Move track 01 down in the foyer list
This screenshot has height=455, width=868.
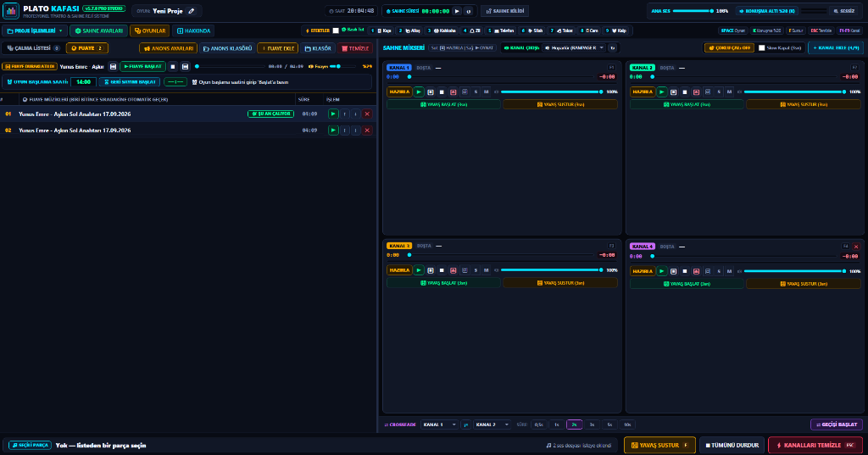[355, 114]
